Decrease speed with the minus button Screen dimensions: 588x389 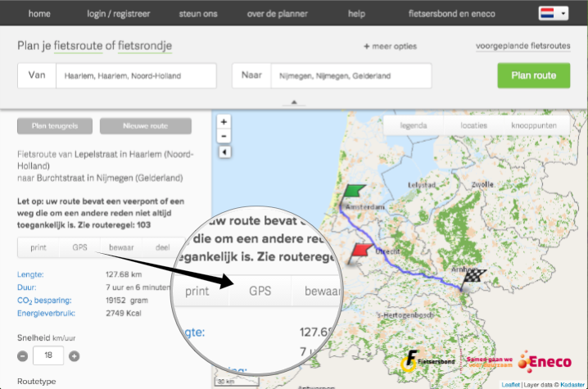[23, 356]
